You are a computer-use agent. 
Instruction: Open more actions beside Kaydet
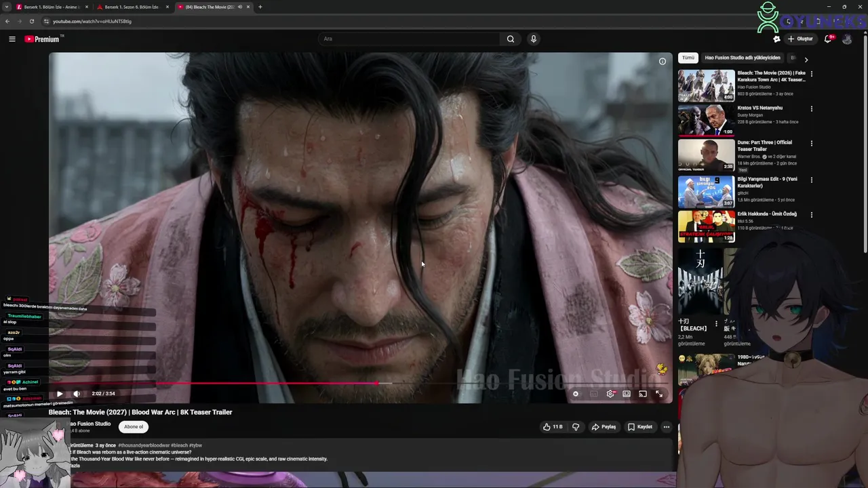click(x=667, y=427)
